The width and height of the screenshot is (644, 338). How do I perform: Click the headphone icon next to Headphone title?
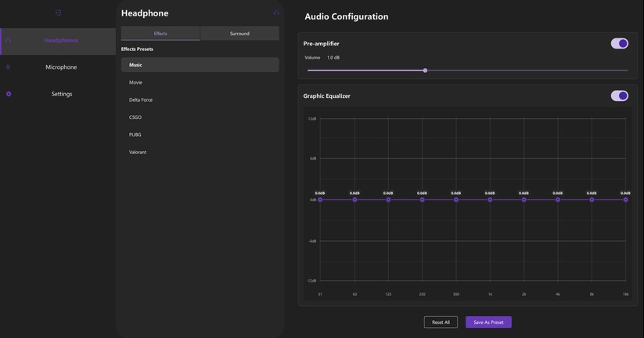pyautogui.click(x=276, y=13)
